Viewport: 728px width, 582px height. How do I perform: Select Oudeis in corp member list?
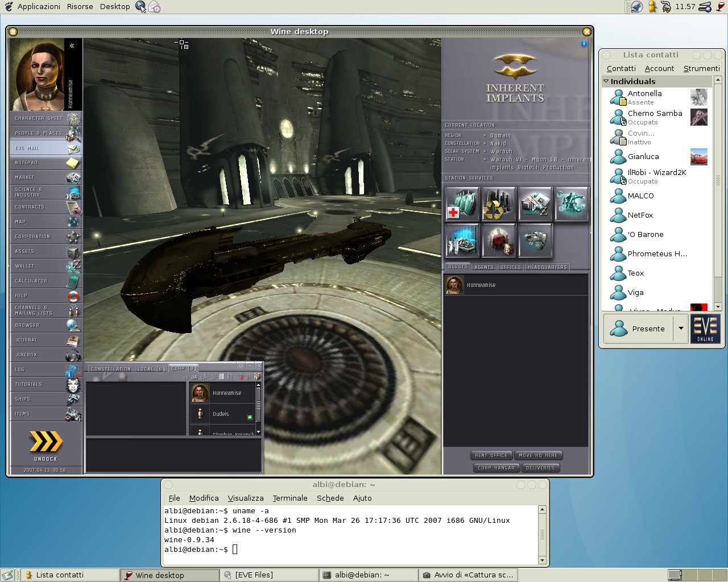222,414
